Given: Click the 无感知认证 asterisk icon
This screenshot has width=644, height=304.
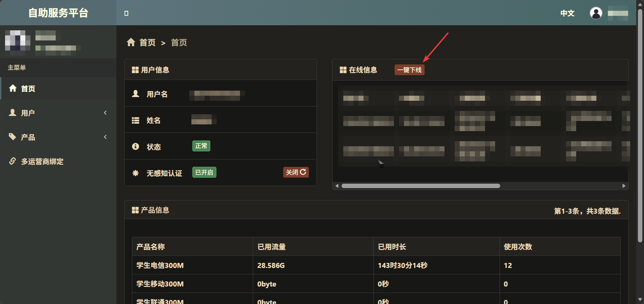Looking at the screenshot, I should (135, 173).
